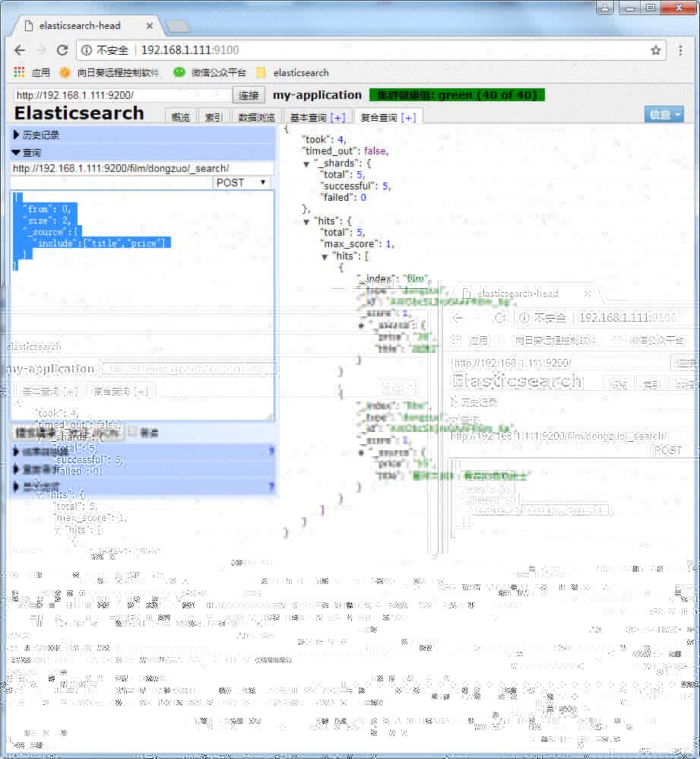Image resolution: width=700 pixels, height=759 pixels.
Task: Click the green cluster health indicator
Action: point(456,95)
